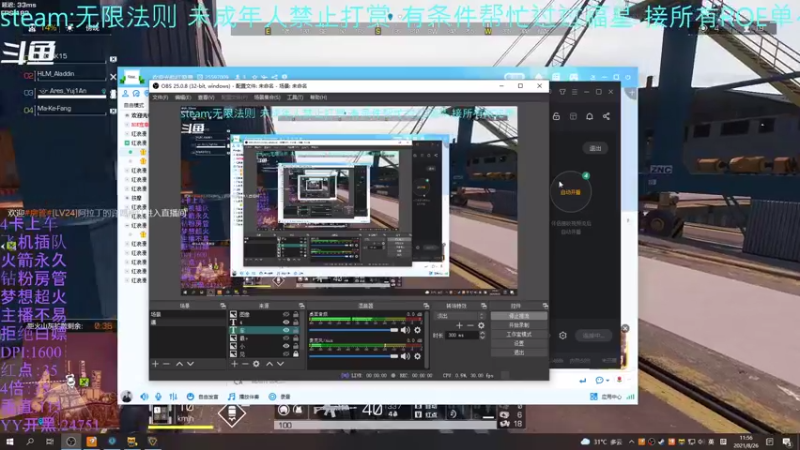Open the taskbar clock and date
Image resolution: width=800 pixels, height=450 pixels.
click(x=746, y=442)
